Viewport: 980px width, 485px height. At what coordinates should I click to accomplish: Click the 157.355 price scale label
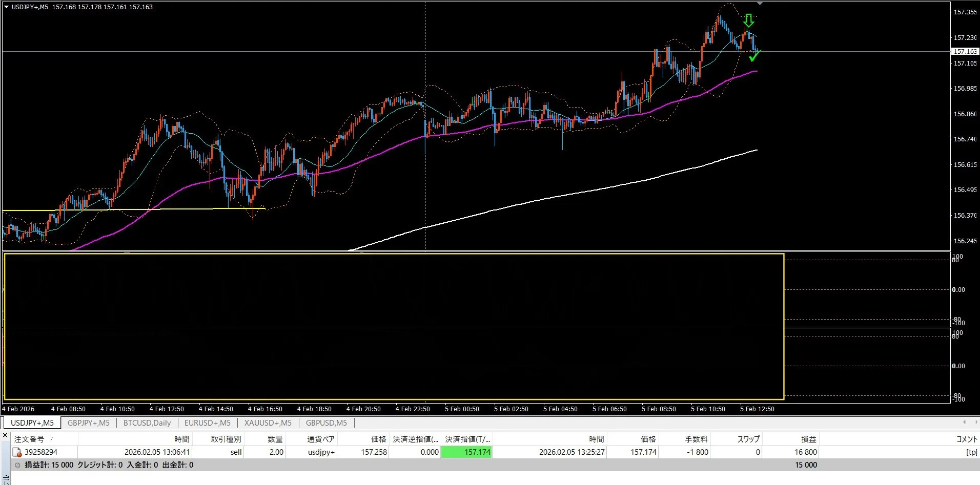(x=965, y=12)
